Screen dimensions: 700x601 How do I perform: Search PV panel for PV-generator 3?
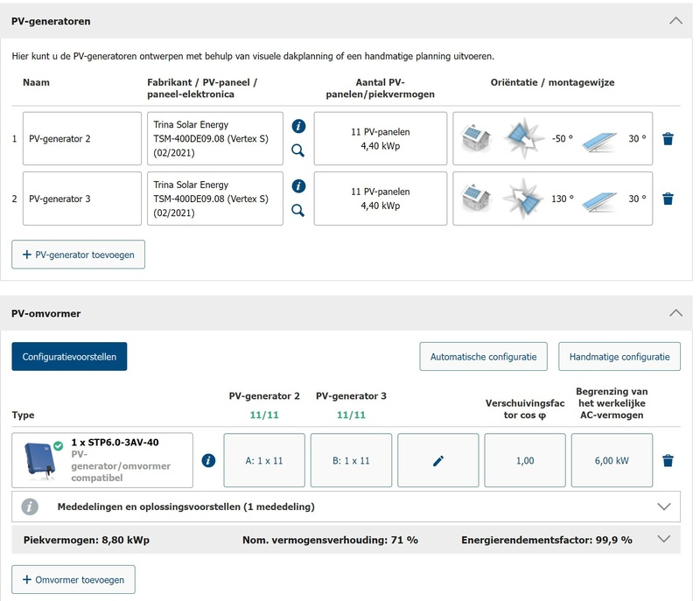tap(298, 210)
